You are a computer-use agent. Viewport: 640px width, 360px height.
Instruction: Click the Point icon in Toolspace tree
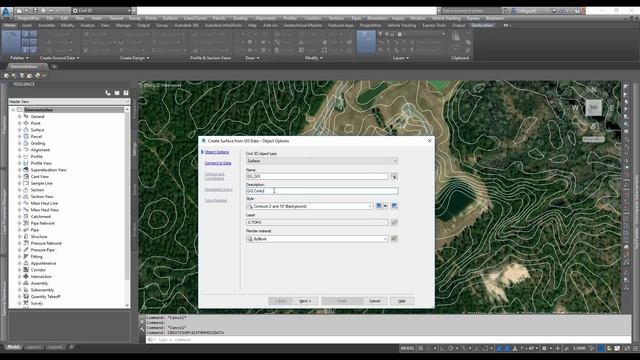[26, 123]
